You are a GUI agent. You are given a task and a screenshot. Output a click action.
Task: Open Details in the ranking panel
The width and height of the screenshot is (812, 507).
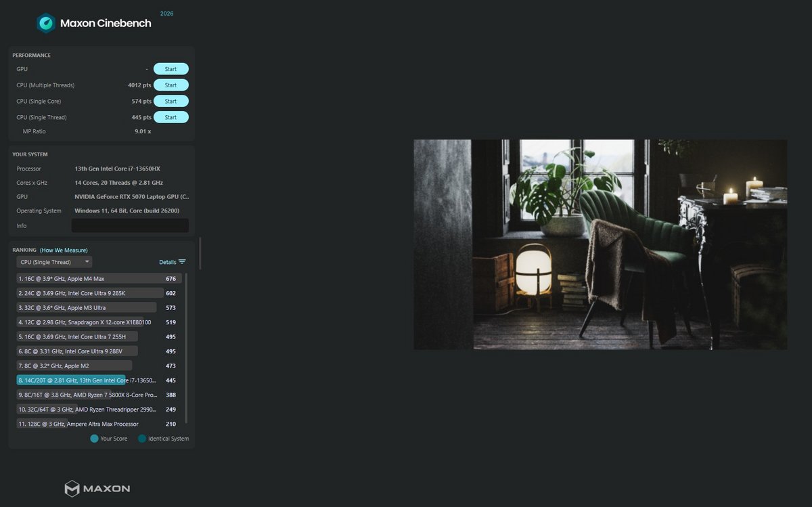click(167, 262)
